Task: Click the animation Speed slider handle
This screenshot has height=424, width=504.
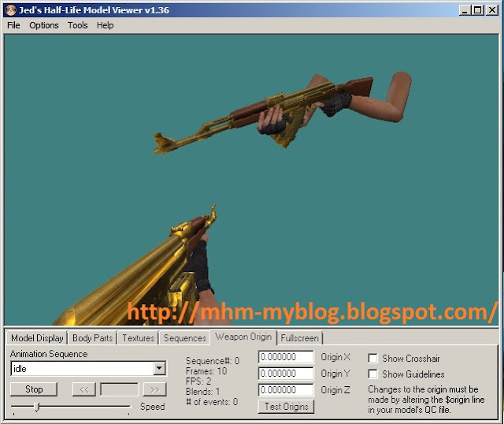Action: coord(37,407)
